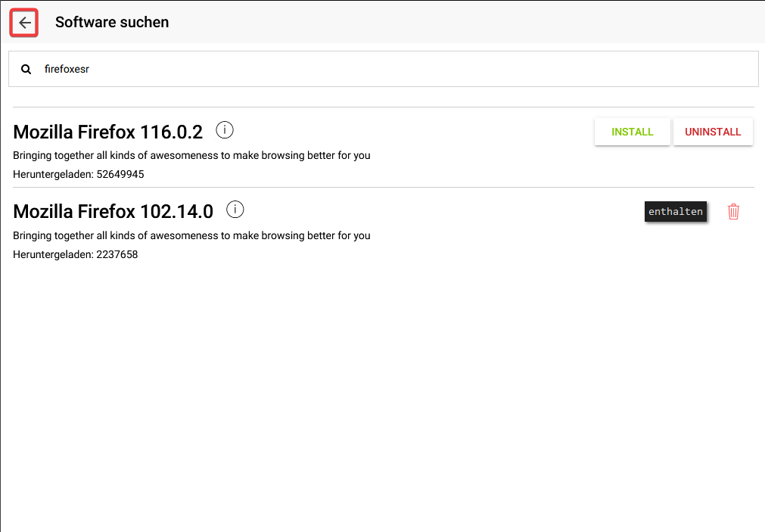Click the description under Firefox 116.0.2
The width and height of the screenshot is (765, 532).
point(191,155)
